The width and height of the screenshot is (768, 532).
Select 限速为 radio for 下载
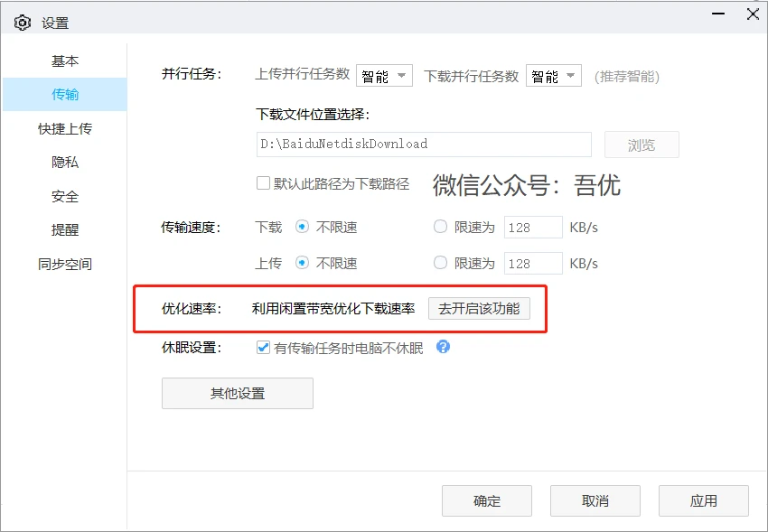click(x=440, y=227)
